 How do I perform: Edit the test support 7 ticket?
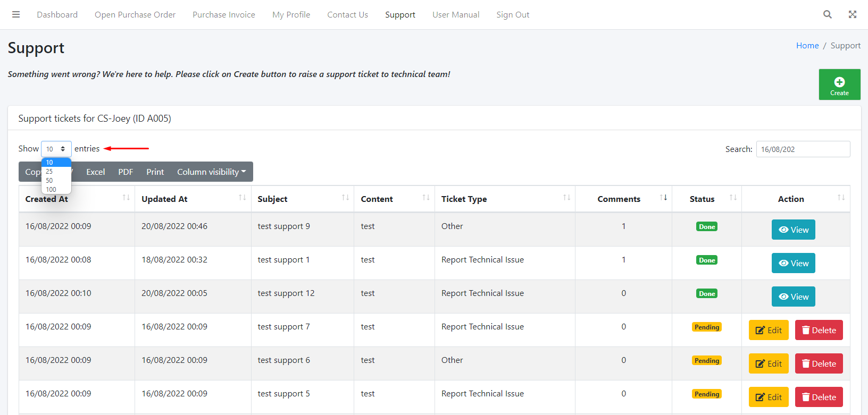pyautogui.click(x=768, y=330)
